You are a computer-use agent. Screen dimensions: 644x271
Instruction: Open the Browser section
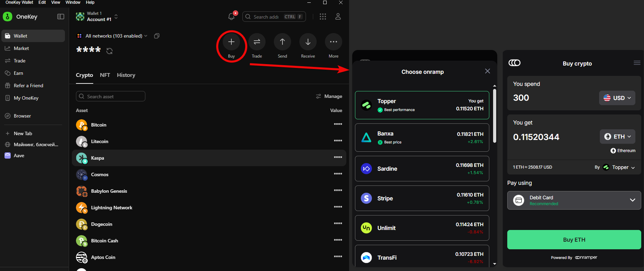tap(33, 116)
